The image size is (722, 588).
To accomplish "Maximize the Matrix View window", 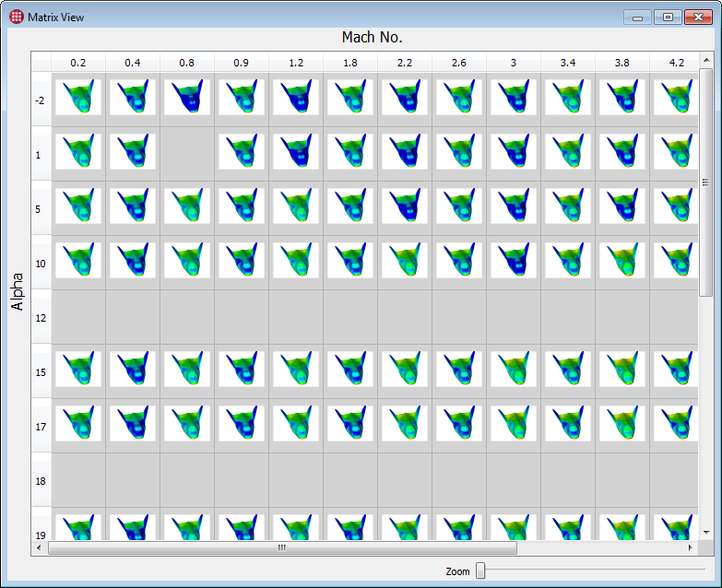I will 668,17.
